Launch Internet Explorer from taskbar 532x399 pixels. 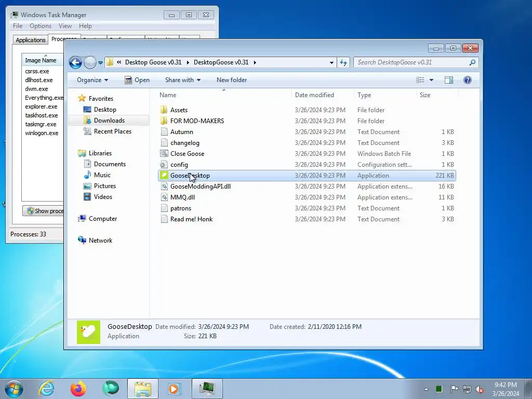click(46, 389)
